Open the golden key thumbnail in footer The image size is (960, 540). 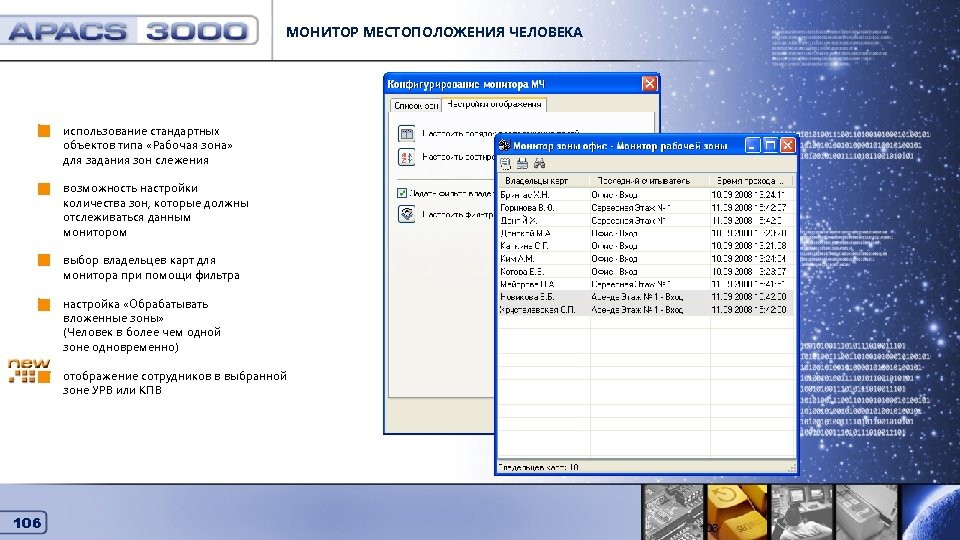click(737, 512)
